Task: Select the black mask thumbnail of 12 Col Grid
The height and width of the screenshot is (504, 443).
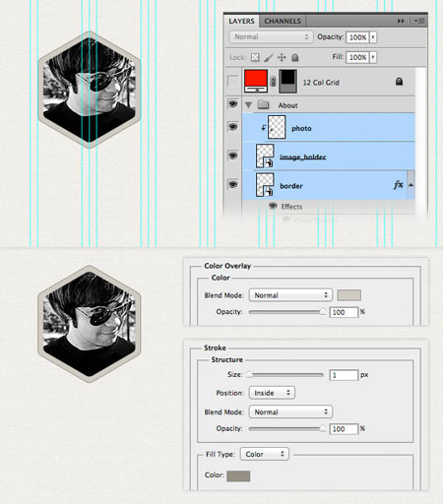Action: [x=287, y=82]
